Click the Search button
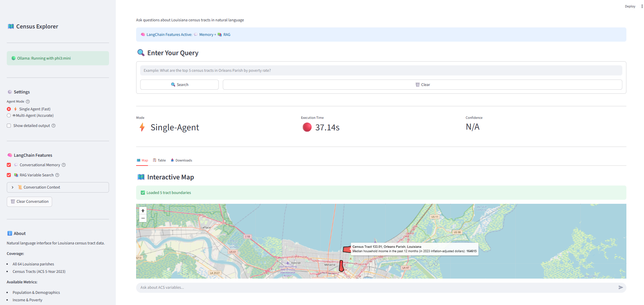This screenshot has width=644, height=305. tap(179, 85)
